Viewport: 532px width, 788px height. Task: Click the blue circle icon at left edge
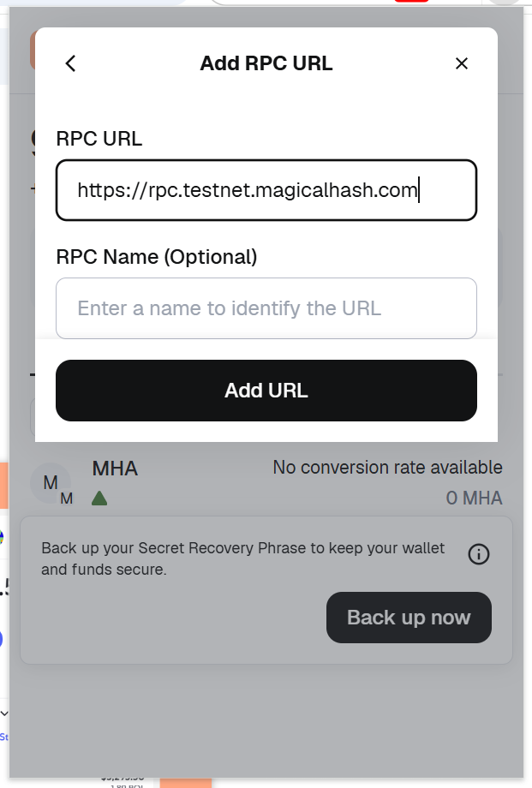[2, 638]
